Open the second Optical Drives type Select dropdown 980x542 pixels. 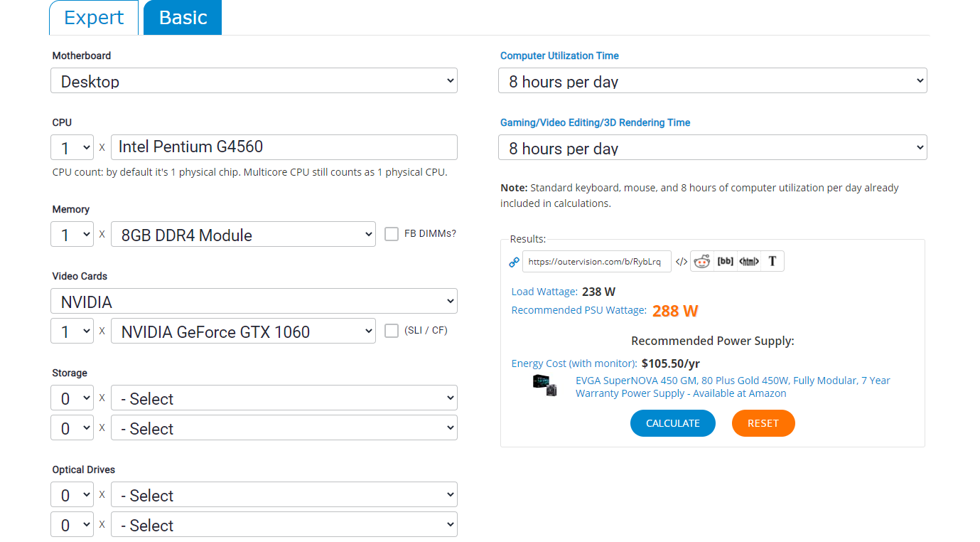click(x=284, y=524)
